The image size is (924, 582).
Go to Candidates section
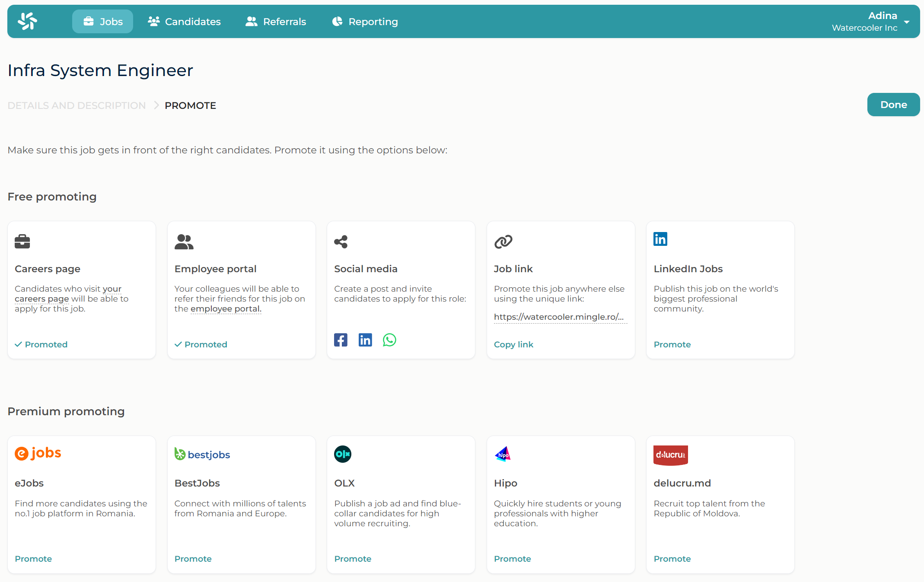[184, 22]
